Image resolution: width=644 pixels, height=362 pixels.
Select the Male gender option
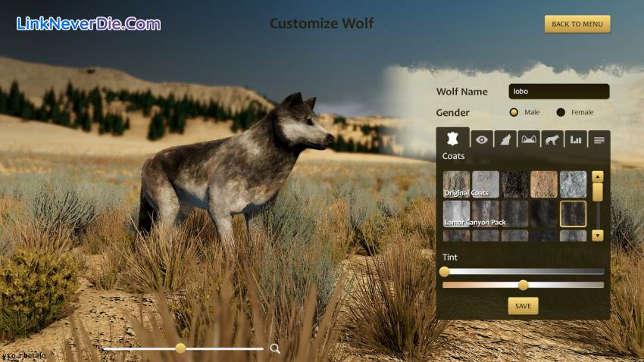tap(514, 112)
